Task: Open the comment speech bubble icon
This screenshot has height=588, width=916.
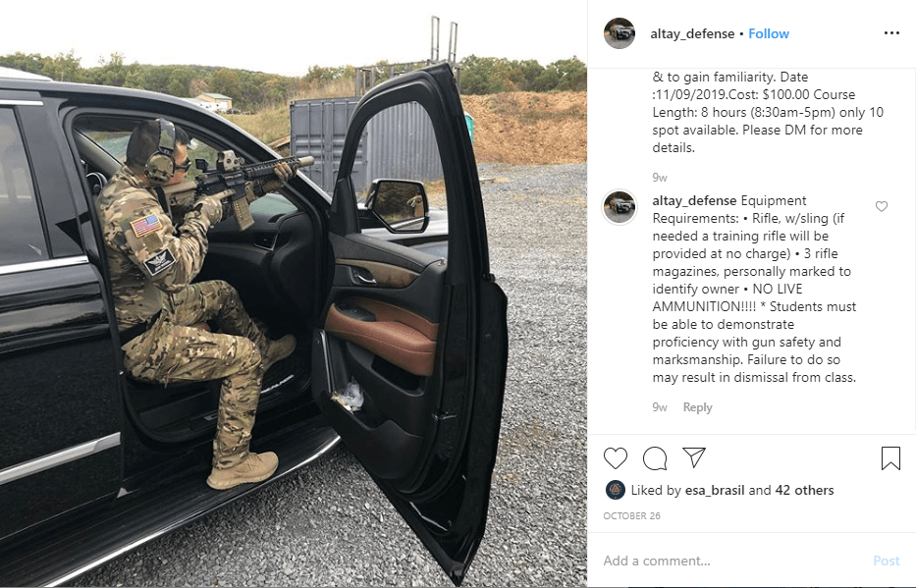Action: pyautogui.click(x=655, y=458)
